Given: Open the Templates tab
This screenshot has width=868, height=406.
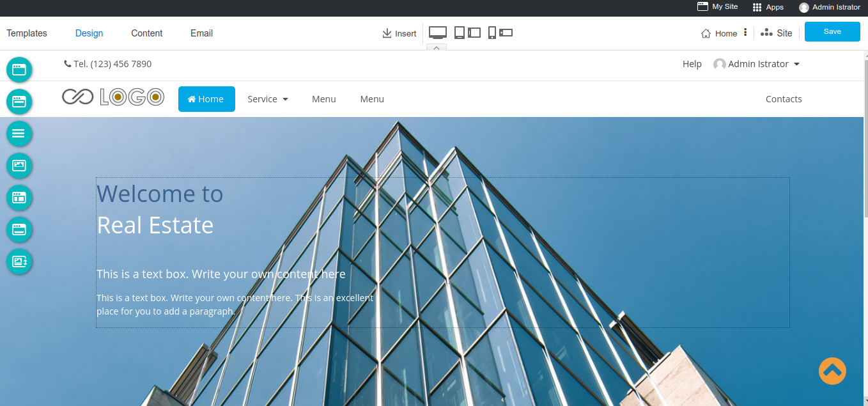Looking at the screenshot, I should [x=27, y=33].
